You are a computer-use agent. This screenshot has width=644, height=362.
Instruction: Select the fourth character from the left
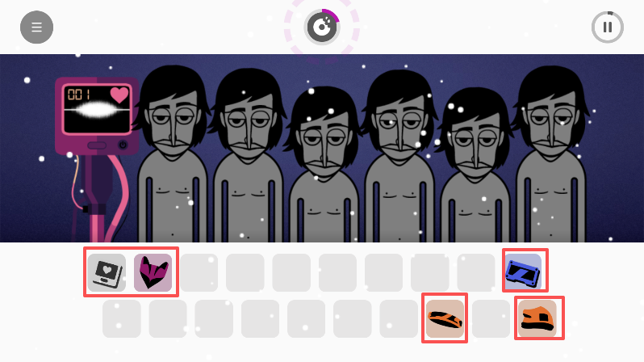tap(399, 156)
